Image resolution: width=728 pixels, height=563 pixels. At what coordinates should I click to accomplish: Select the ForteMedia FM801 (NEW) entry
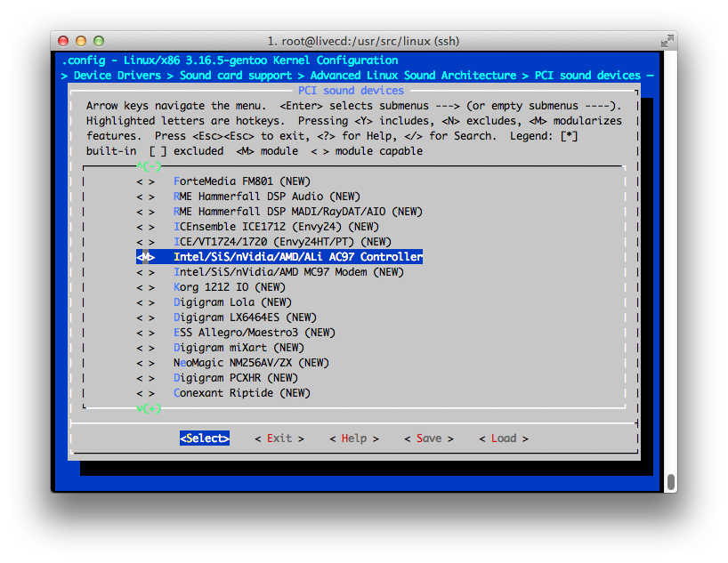[242, 181]
